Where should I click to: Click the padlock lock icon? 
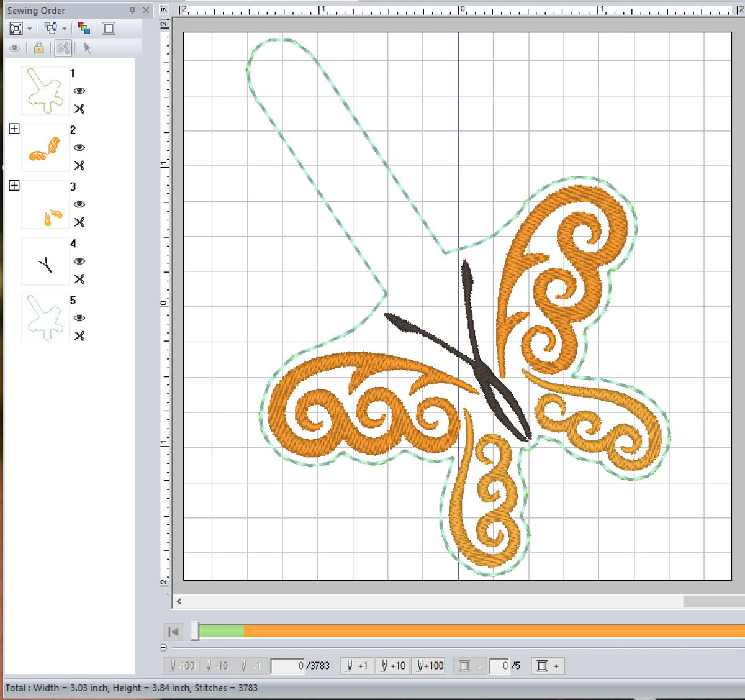point(38,48)
